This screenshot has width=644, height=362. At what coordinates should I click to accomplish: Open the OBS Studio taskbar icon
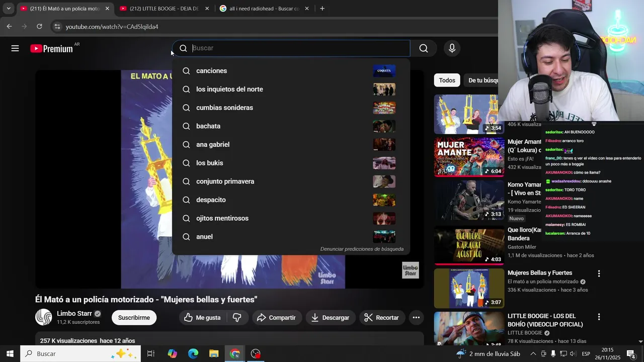pos(256,354)
